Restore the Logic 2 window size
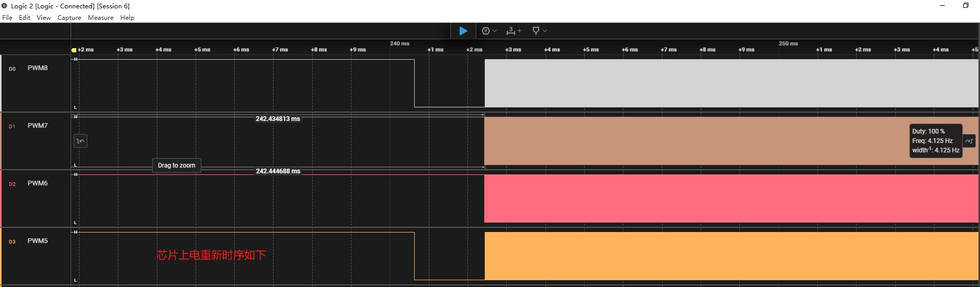Viewport: 980px width, 287px height. click(x=966, y=6)
